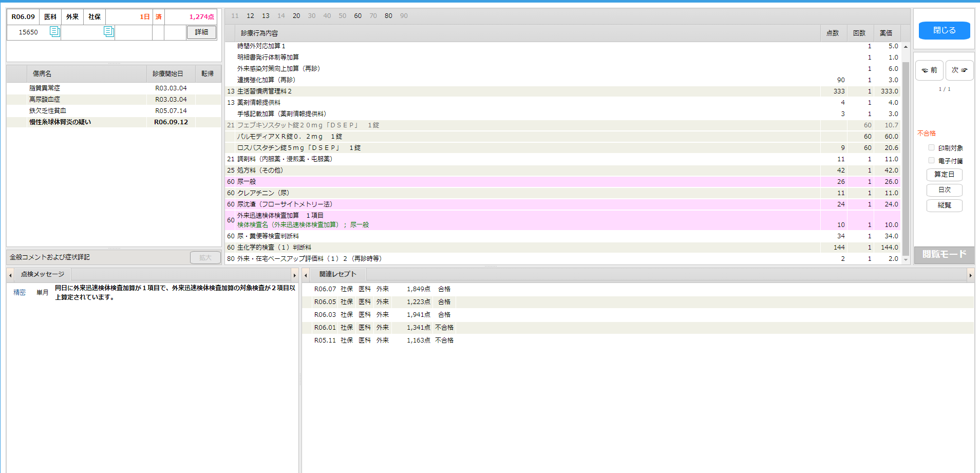The width and height of the screenshot is (980, 473).
Task: Select the ロスバスタチン錠 row
Action: pos(563,148)
